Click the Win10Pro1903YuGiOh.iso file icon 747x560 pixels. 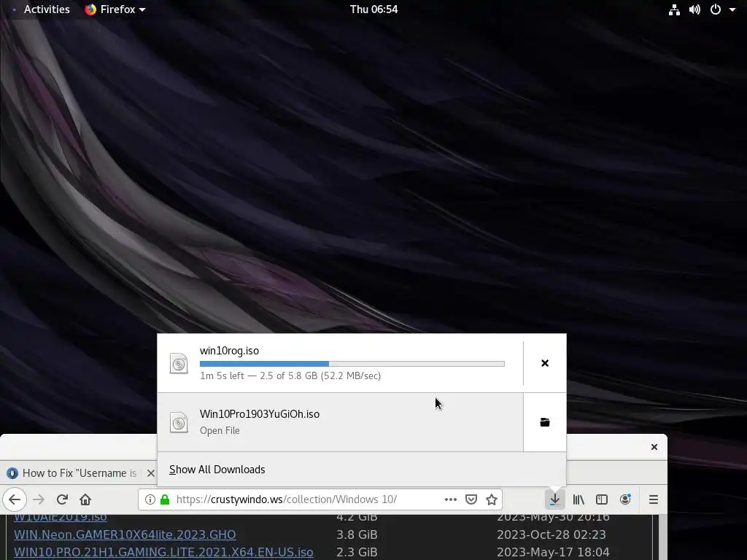tap(179, 422)
